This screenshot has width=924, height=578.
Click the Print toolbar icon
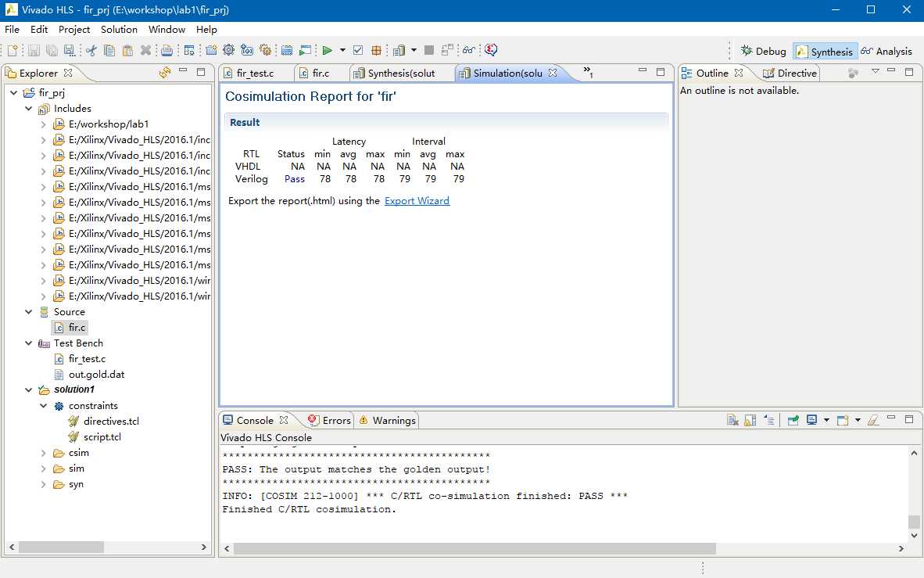167,50
